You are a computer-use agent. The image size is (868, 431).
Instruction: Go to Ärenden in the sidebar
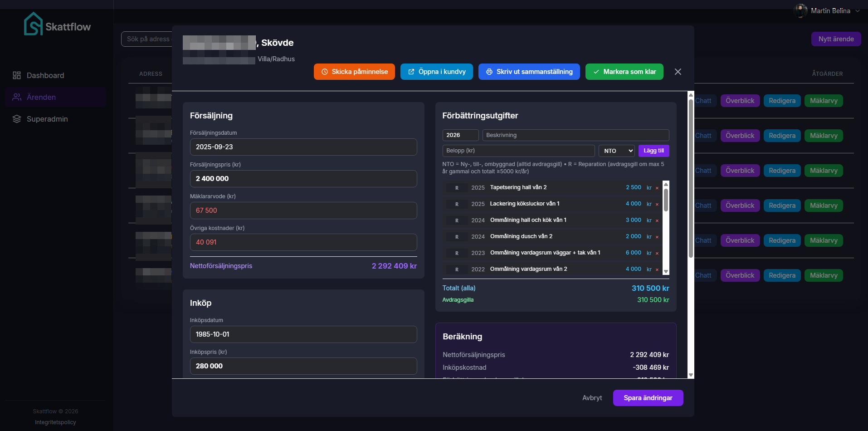pyautogui.click(x=55, y=97)
